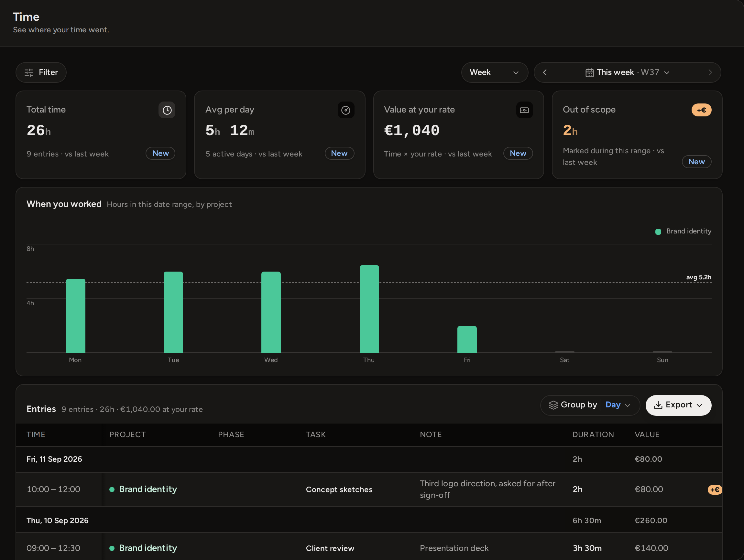Click the VALUE column header
Image resolution: width=744 pixels, height=560 pixels.
coord(647,434)
